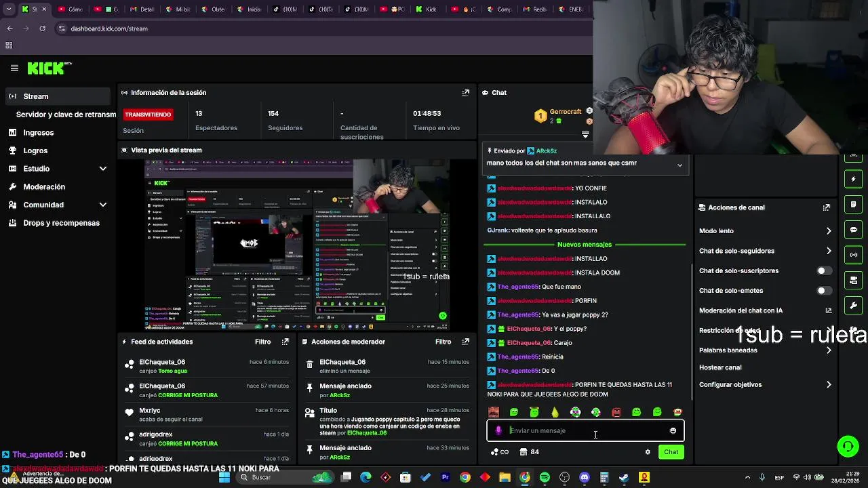Expand the Comunidad sidebar section
This screenshot has width=868, height=488.
point(103,205)
